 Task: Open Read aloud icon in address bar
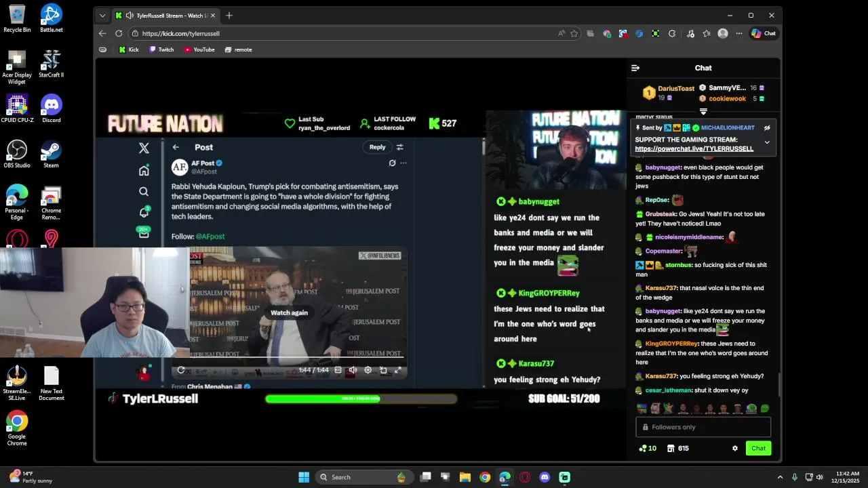pyautogui.click(x=561, y=33)
